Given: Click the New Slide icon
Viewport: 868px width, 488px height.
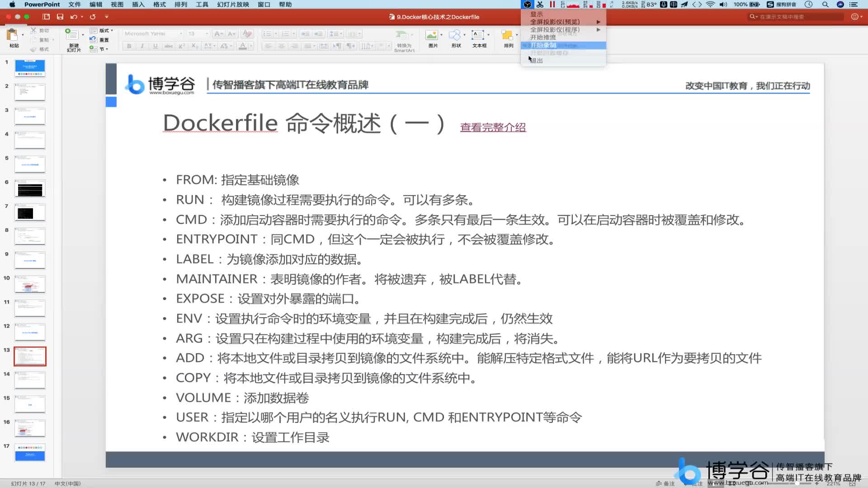Looking at the screenshot, I should pyautogui.click(x=72, y=34).
